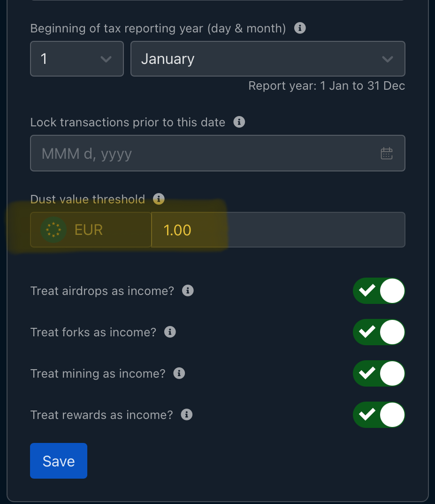This screenshot has height=504, width=435.
Task: Click info icon next to Treat airdrops
Action: point(188,291)
